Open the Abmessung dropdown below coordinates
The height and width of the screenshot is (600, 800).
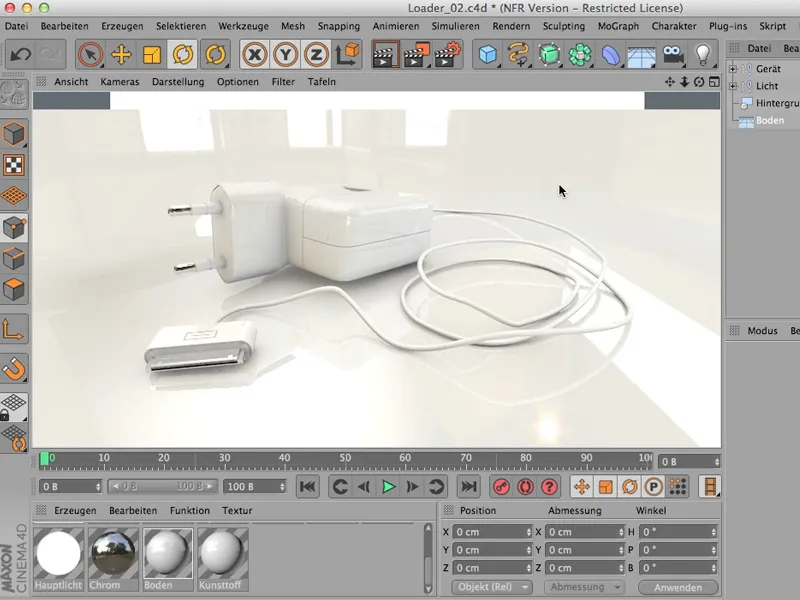(x=584, y=587)
